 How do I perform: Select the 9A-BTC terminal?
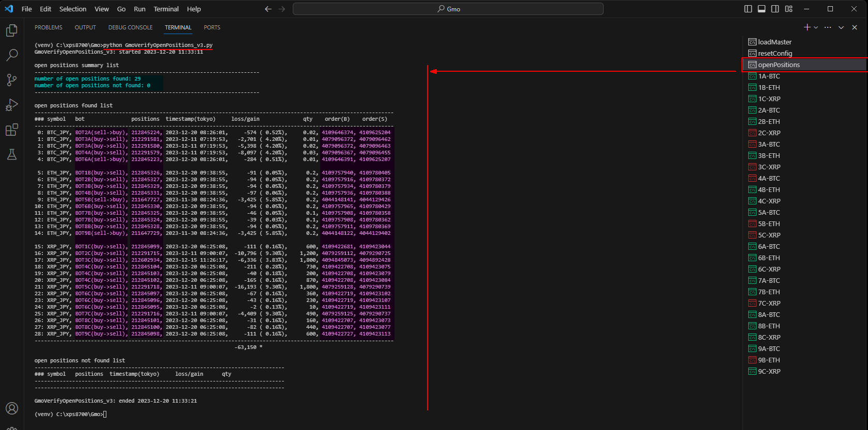tap(805, 348)
